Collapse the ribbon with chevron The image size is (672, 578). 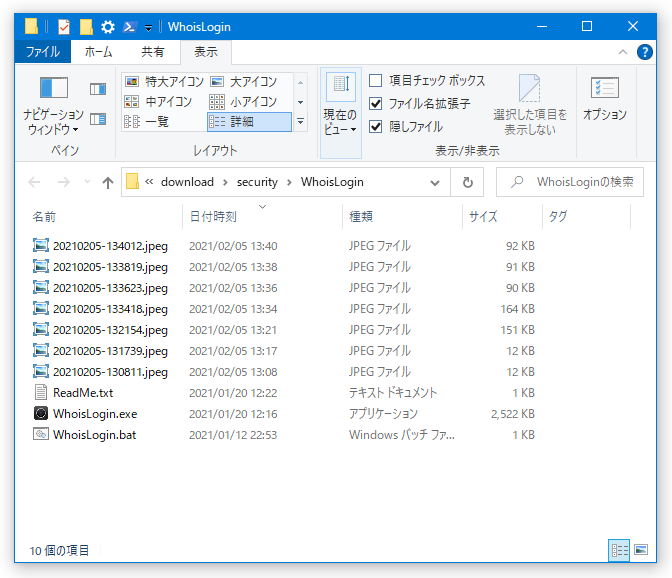(623, 52)
